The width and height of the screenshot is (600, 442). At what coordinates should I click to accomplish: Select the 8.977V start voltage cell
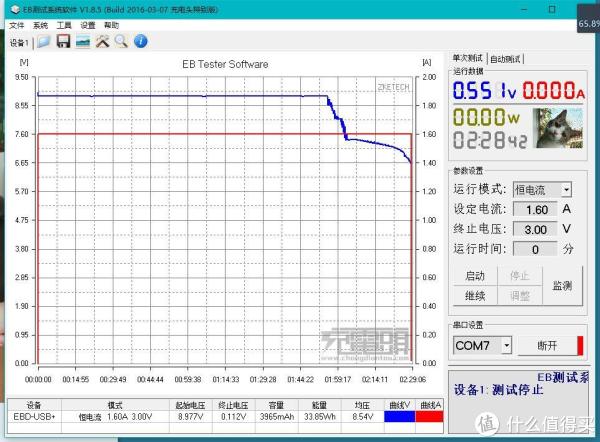[191, 417]
